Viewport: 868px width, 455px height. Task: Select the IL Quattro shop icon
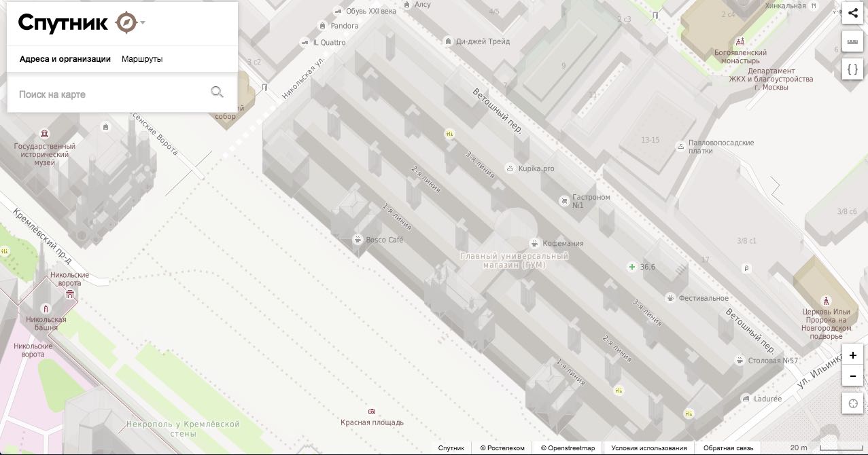[x=305, y=42]
